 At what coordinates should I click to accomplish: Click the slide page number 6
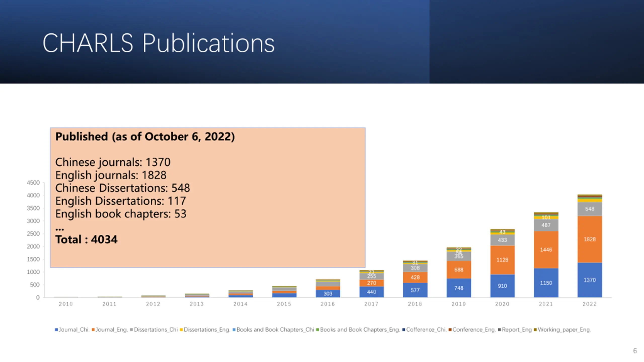click(x=635, y=351)
